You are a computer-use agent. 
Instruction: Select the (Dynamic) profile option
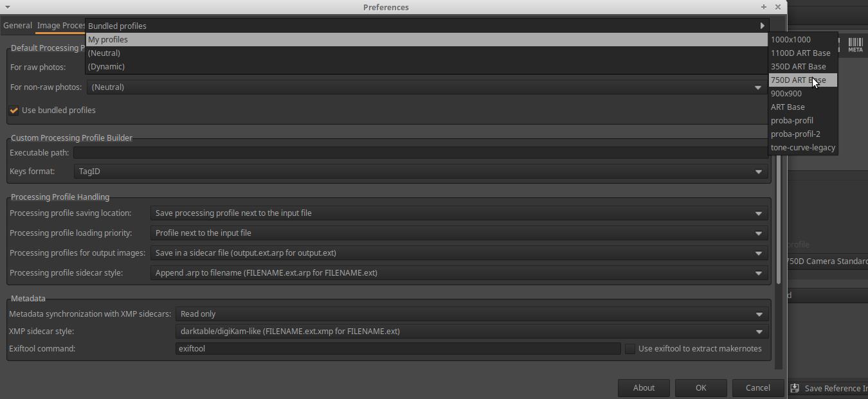107,67
